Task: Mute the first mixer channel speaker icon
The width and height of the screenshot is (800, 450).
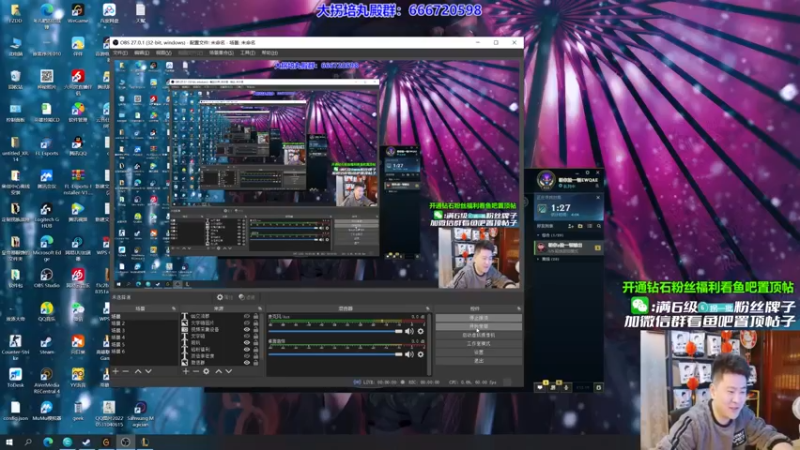Action: point(409,331)
